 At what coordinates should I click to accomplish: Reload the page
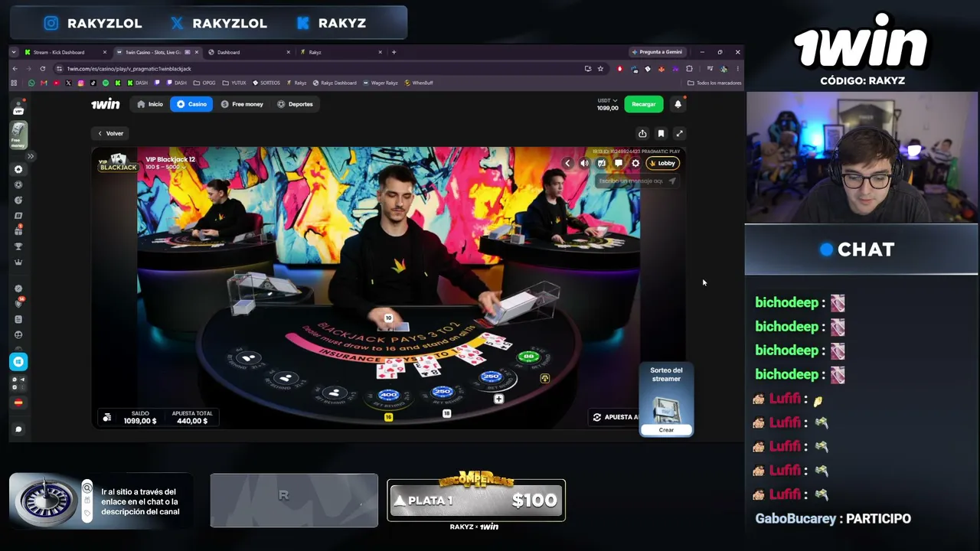[x=43, y=68]
